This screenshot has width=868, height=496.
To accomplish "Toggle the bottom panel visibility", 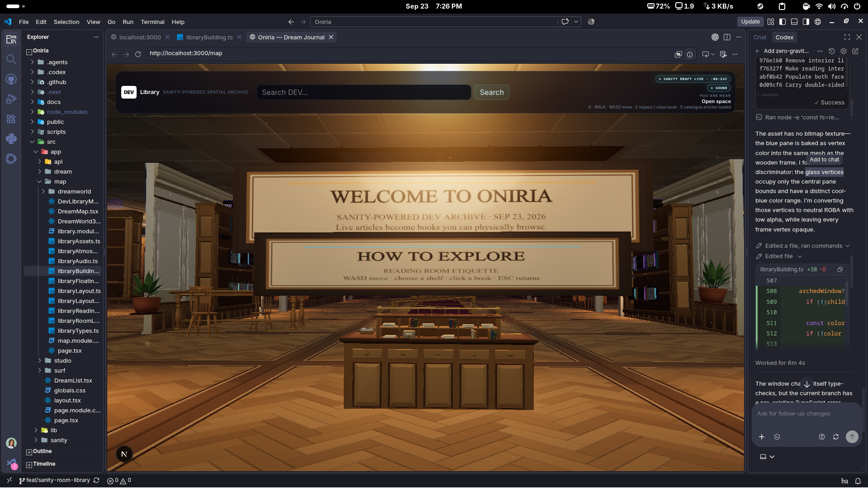I will [x=794, y=22].
